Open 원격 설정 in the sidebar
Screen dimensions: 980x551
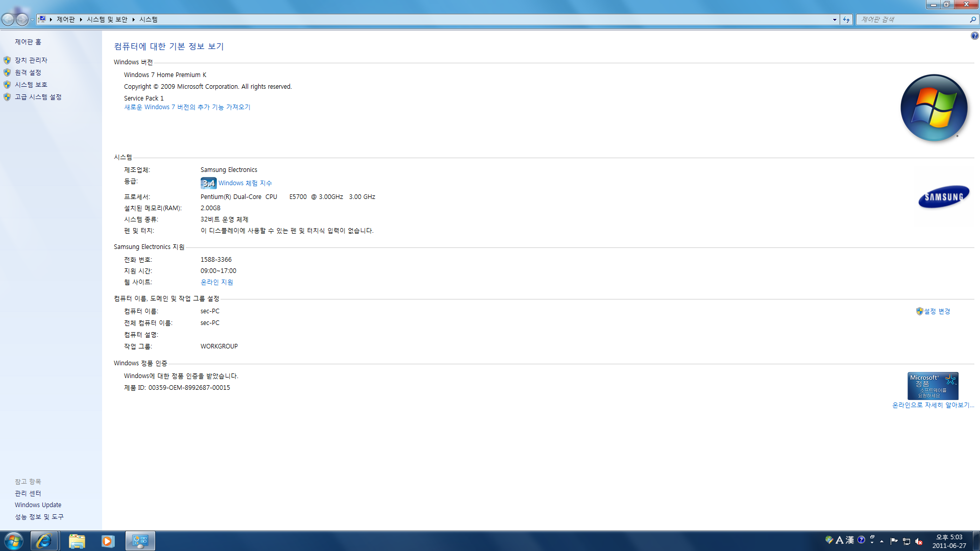point(28,72)
